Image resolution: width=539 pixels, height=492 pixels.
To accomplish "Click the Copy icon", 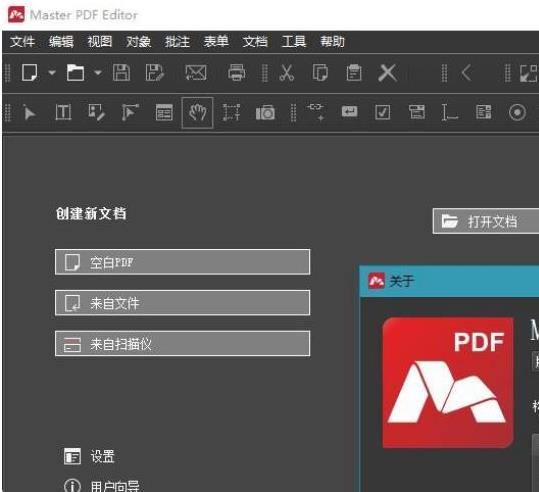I will pyautogui.click(x=320, y=73).
